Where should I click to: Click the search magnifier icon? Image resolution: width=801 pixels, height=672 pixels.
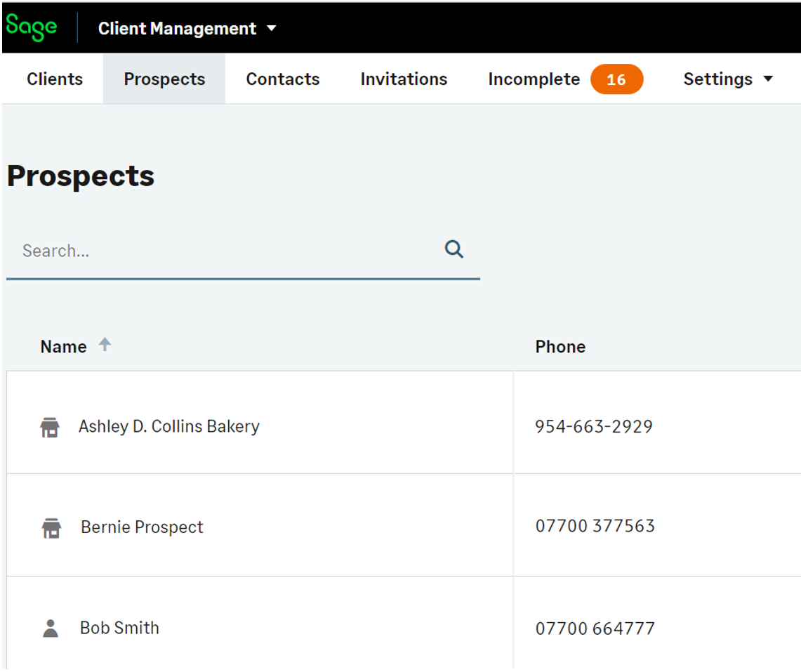454,249
